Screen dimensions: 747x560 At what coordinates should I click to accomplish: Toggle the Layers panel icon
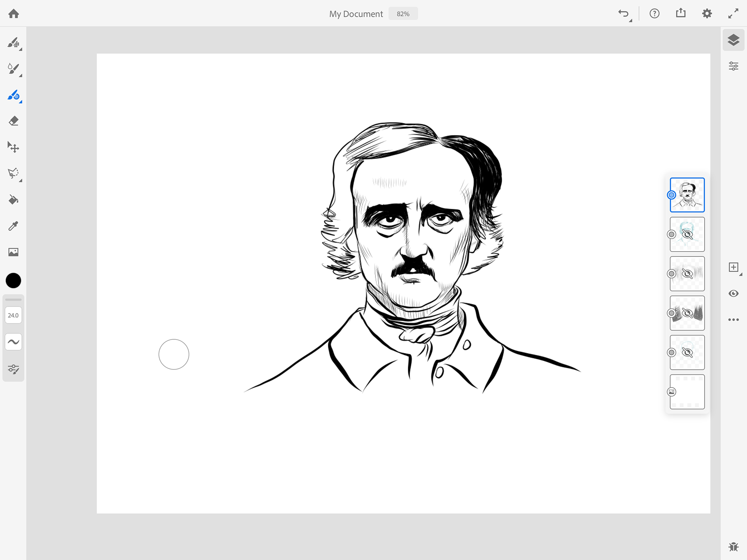(733, 40)
